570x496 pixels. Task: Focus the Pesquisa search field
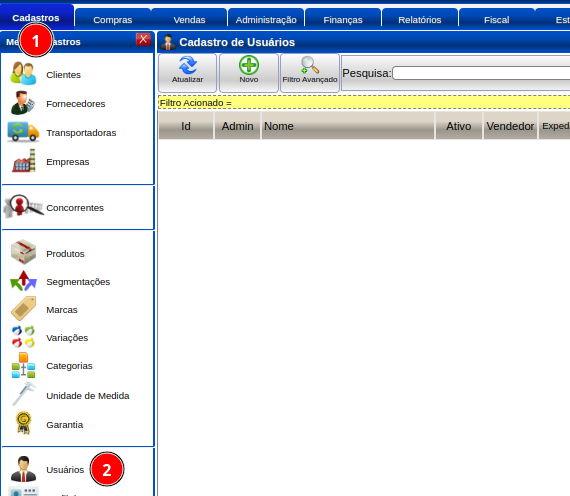pyautogui.click(x=481, y=73)
